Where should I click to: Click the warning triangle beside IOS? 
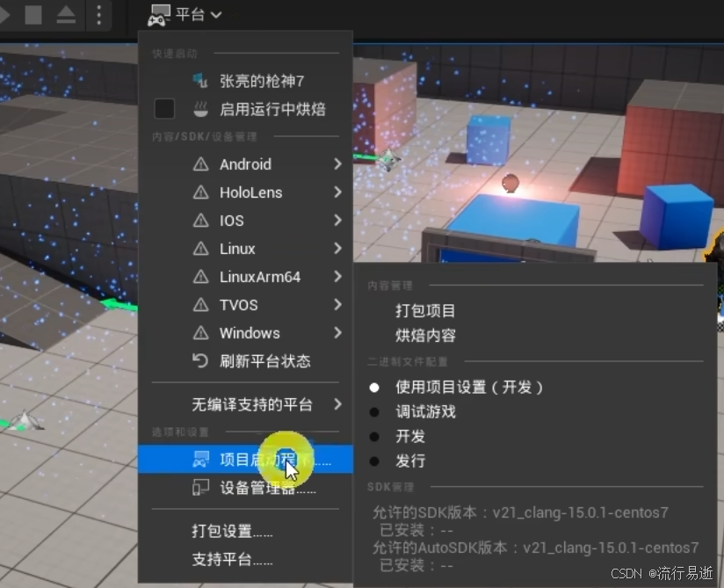pos(201,221)
